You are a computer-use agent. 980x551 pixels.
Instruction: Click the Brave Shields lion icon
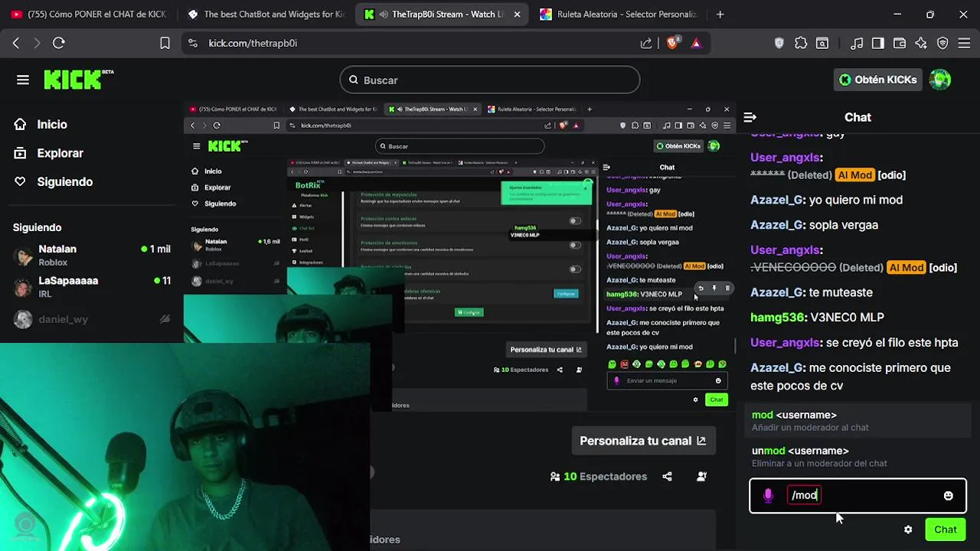coord(672,44)
